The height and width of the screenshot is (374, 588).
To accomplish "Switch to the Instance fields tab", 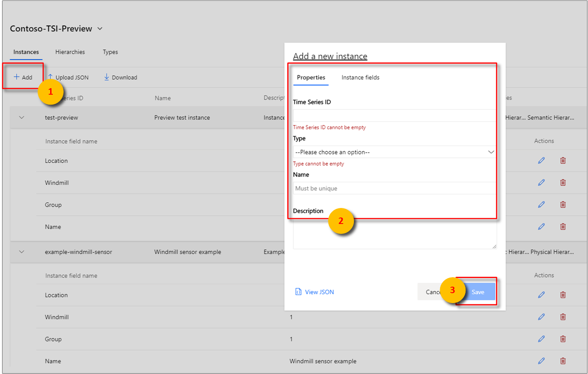I will point(360,77).
